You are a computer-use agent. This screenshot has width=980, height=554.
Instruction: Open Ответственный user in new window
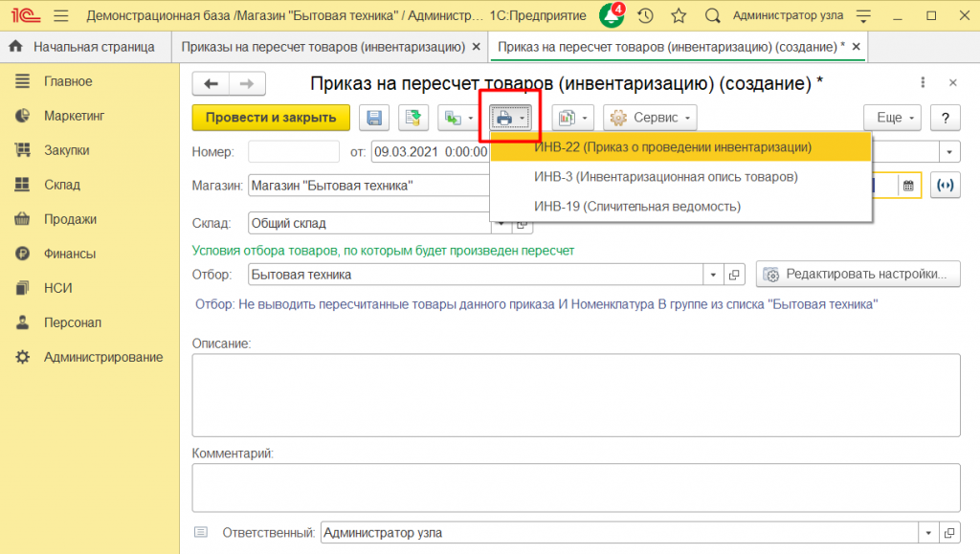(949, 533)
